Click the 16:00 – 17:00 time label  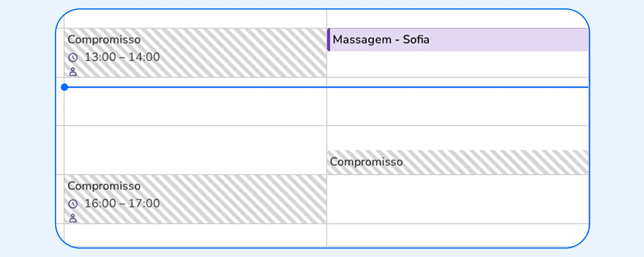tap(122, 203)
